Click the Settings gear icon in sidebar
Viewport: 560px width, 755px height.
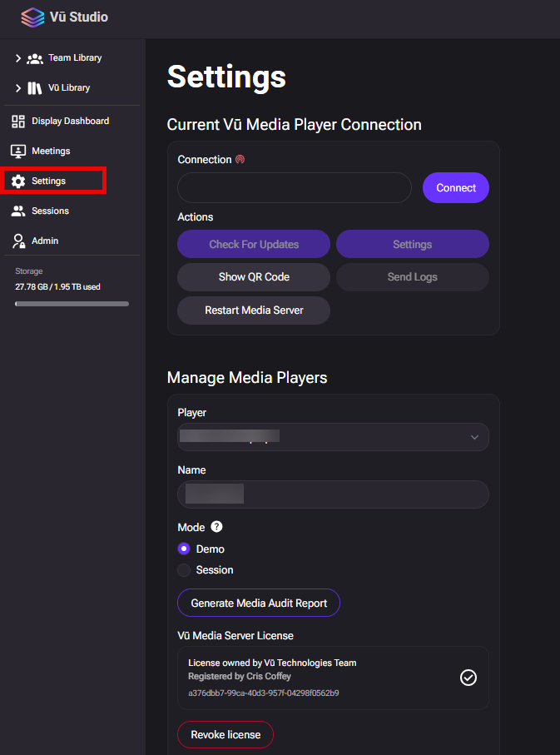[18, 181]
